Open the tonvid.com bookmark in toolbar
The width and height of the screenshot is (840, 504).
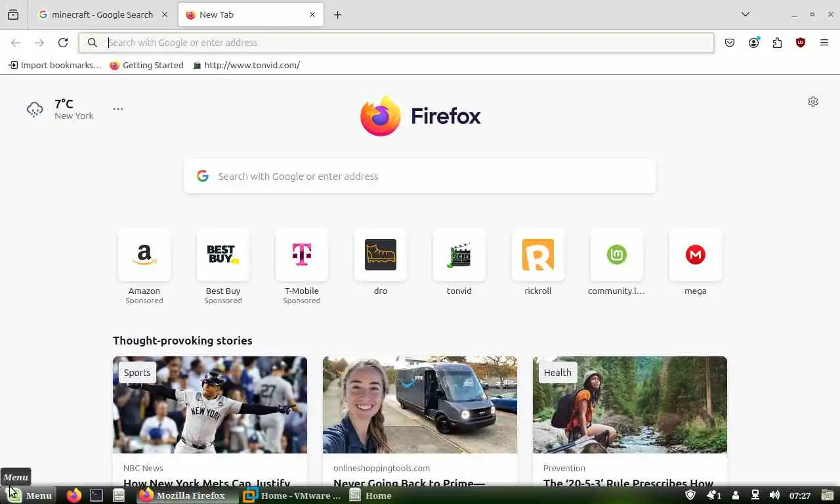tap(246, 65)
